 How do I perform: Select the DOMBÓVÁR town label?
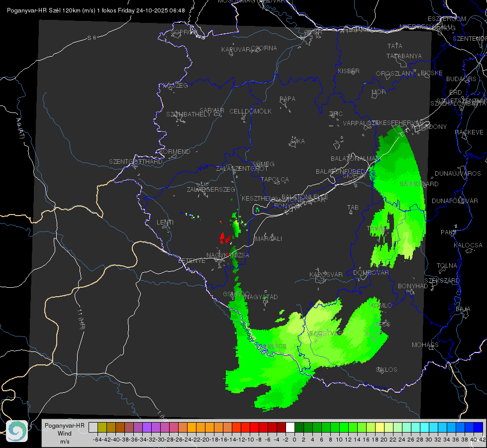371,273
